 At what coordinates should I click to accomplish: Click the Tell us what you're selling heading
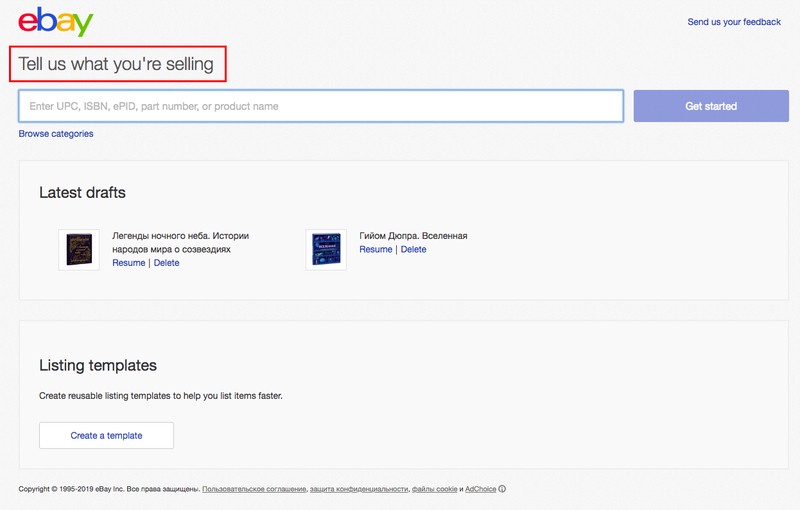point(116,64)
